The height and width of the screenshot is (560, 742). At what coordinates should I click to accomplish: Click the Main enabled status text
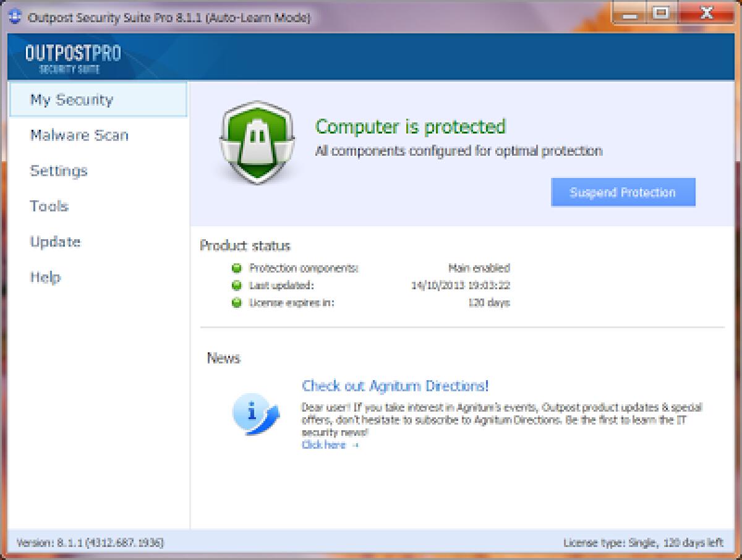479,268
